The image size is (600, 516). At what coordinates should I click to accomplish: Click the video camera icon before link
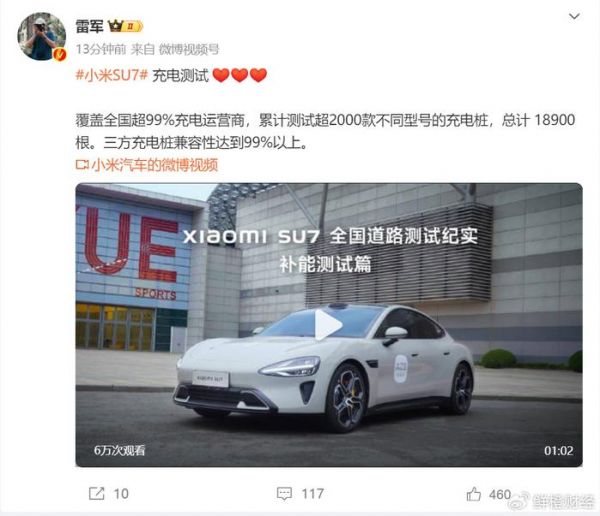82,165
